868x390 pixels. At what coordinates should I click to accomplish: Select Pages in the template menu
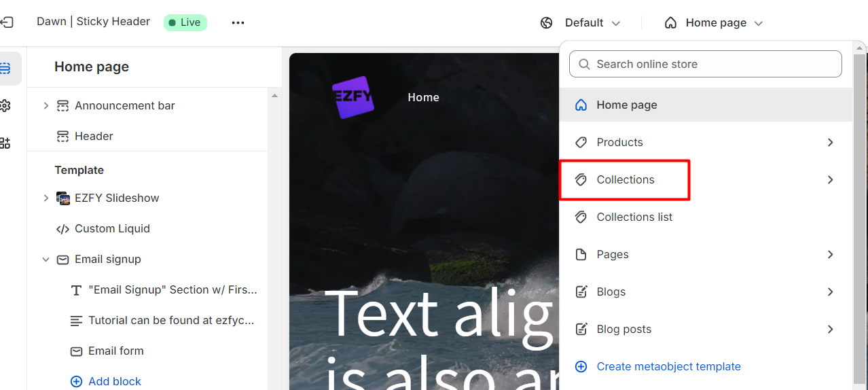coord(706,254)
